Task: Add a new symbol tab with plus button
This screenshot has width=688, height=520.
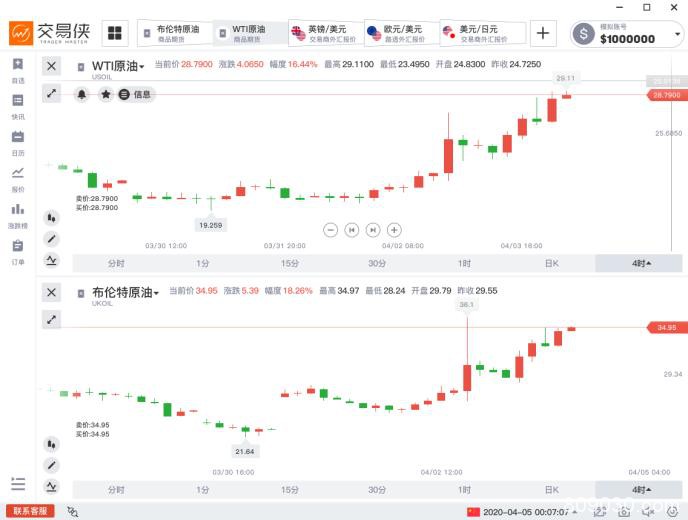Action: pos(543,33)
